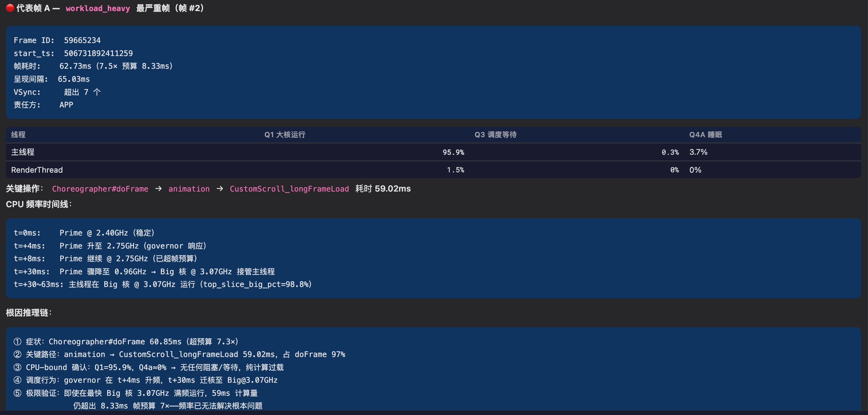Click the arrow icon before CustomScroll_longFrameLoad
Screen dimensions: 868x415
pos(220,189)
